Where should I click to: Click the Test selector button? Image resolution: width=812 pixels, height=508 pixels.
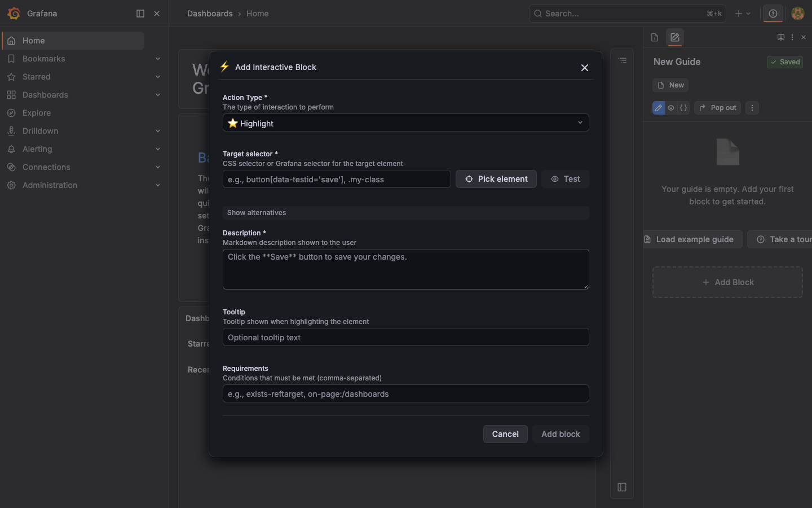point(565,179)
